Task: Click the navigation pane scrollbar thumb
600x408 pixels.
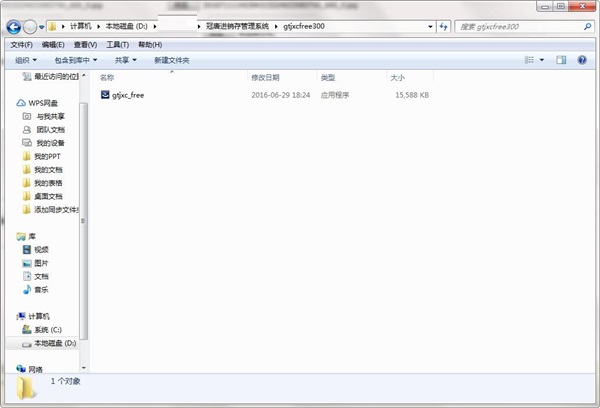Action: pyautogui.click(x=84, y=221)
